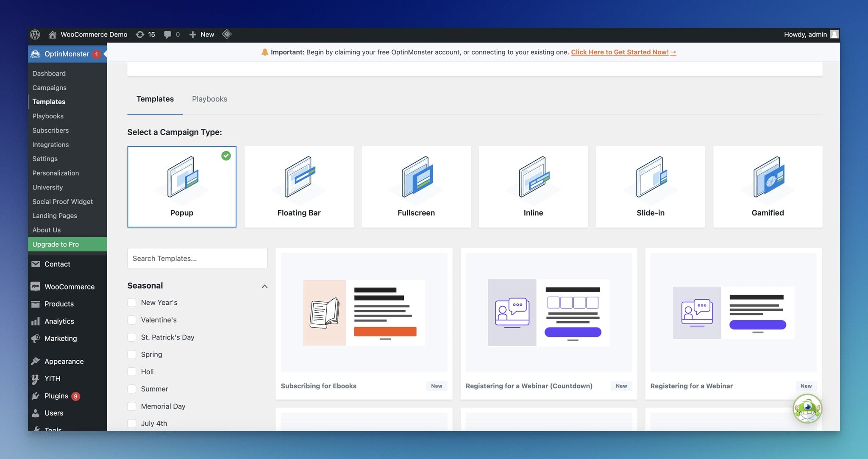
Task: Click the WooCommerce sidebar icon
Action: tap(36, 287)
